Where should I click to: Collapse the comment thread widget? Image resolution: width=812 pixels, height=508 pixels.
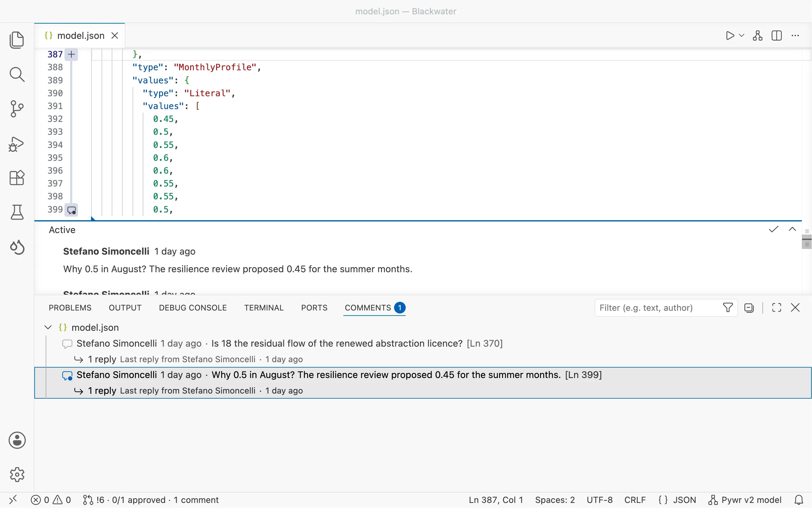[792, 229]
